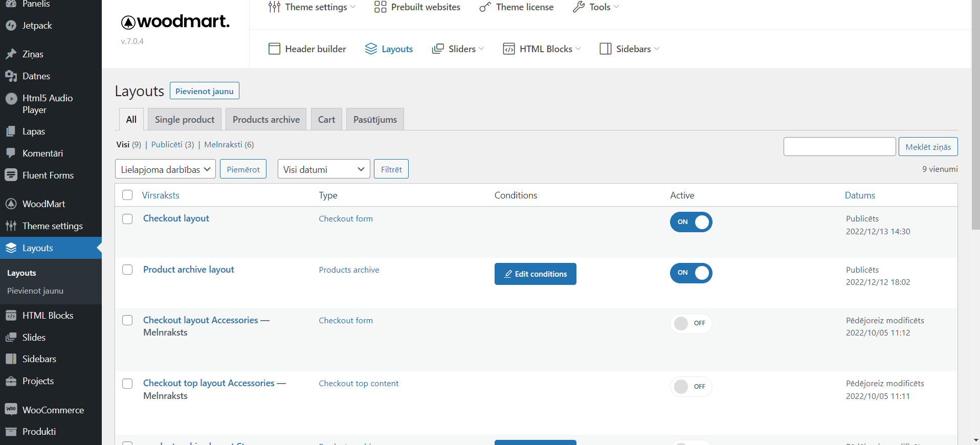Select the Checkout layout Accessories row checkbox
The image size is (980, 445).
[127, 320]
